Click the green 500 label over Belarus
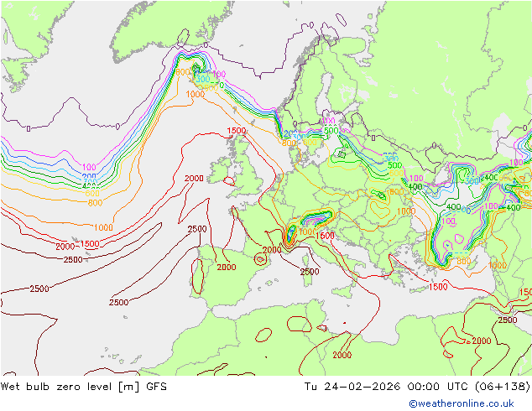The width and height of the screenshot is (532, 411). [394, 165]
